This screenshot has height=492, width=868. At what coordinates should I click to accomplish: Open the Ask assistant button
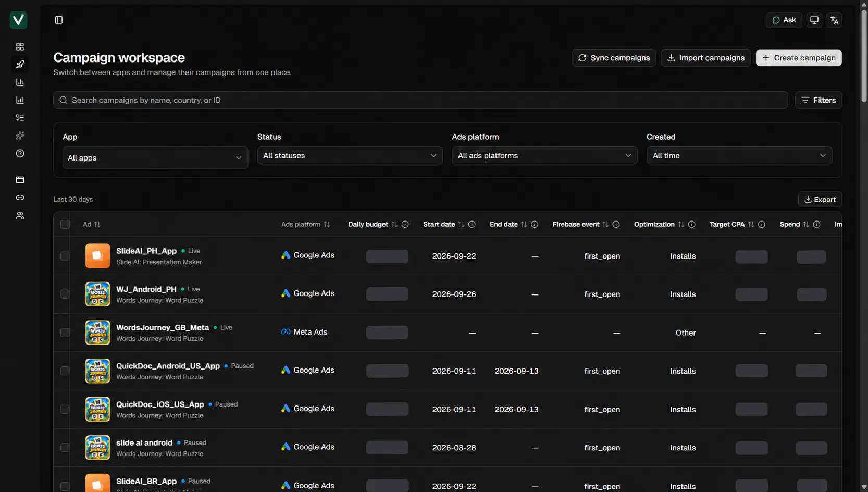784,20
